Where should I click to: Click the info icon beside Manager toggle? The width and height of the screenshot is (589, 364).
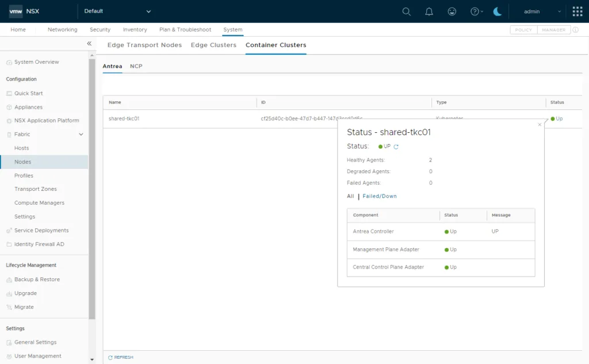pyautogui.click(x=575, y=30)
